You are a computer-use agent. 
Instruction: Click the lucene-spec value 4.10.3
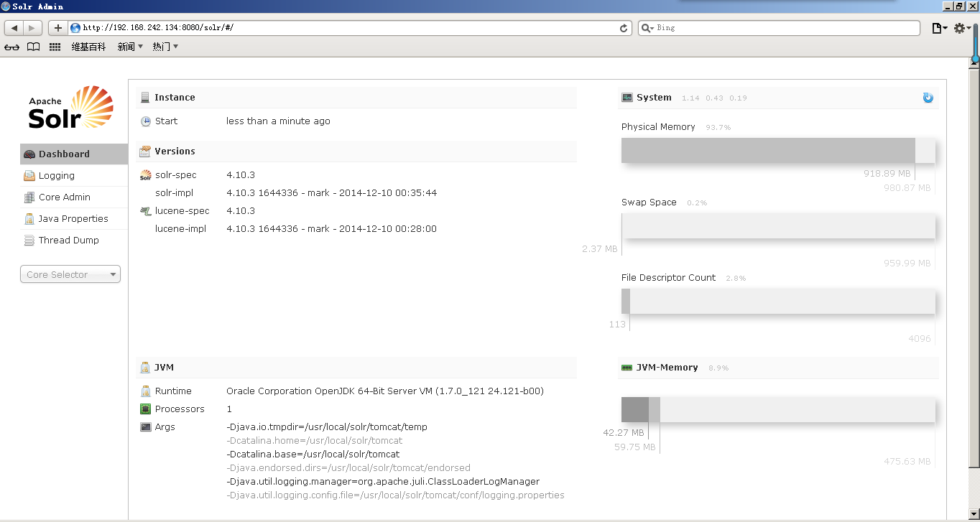coord(241,211)
